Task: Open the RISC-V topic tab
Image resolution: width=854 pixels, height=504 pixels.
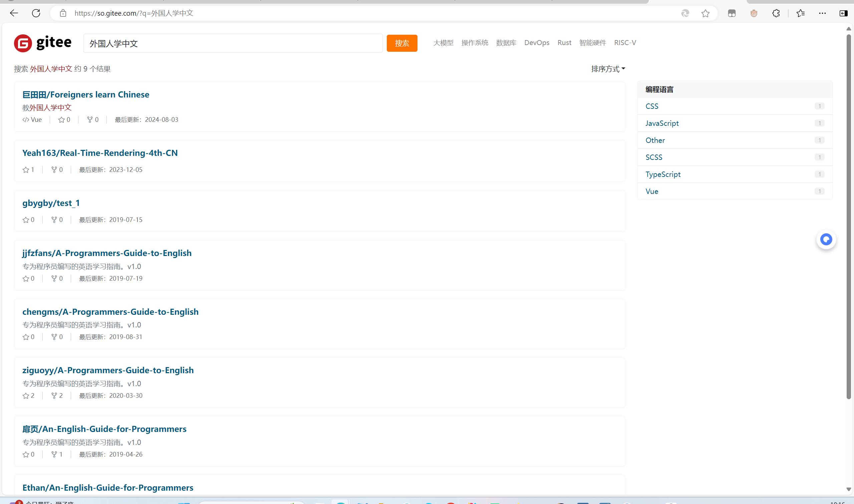Action: (x=625, y=43)
